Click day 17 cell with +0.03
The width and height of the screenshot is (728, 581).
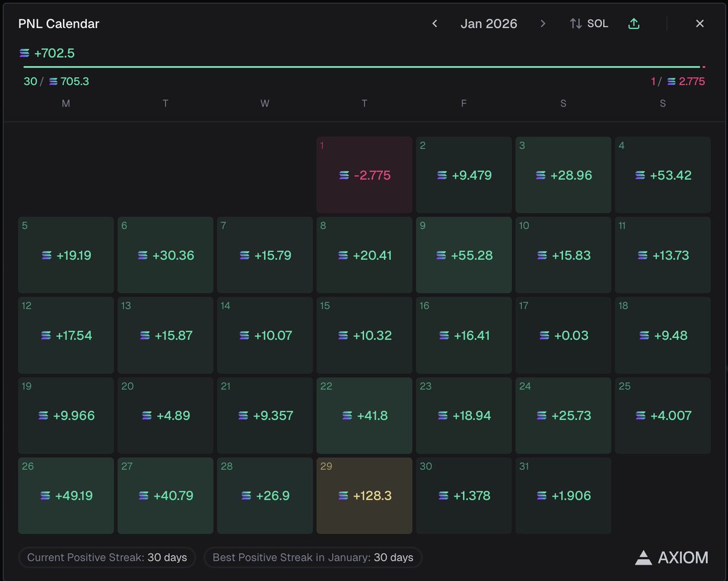click(x=564, y=335)
